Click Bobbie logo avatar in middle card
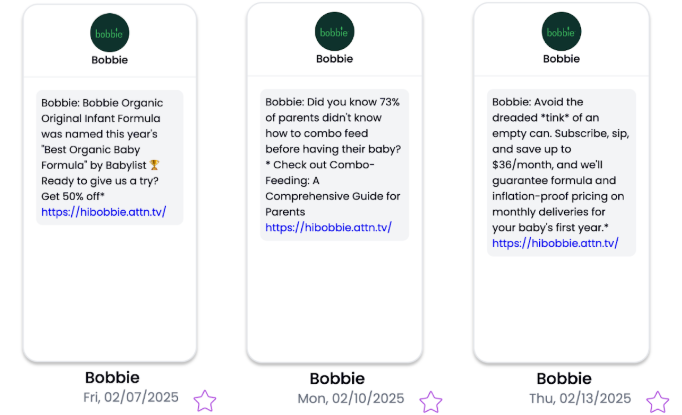The height and width of the screenshot is (415, 682). pos(334,31)
